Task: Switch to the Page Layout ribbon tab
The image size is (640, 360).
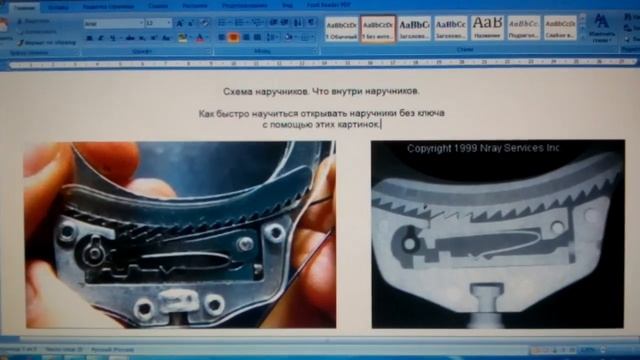Action: [108, 7]
